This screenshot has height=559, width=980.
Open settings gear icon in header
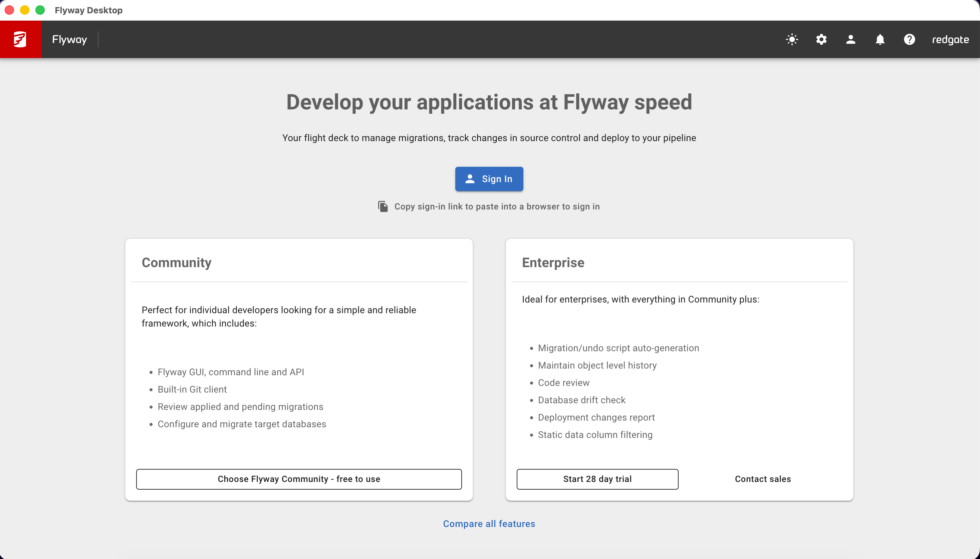click(x=821, y=40)
